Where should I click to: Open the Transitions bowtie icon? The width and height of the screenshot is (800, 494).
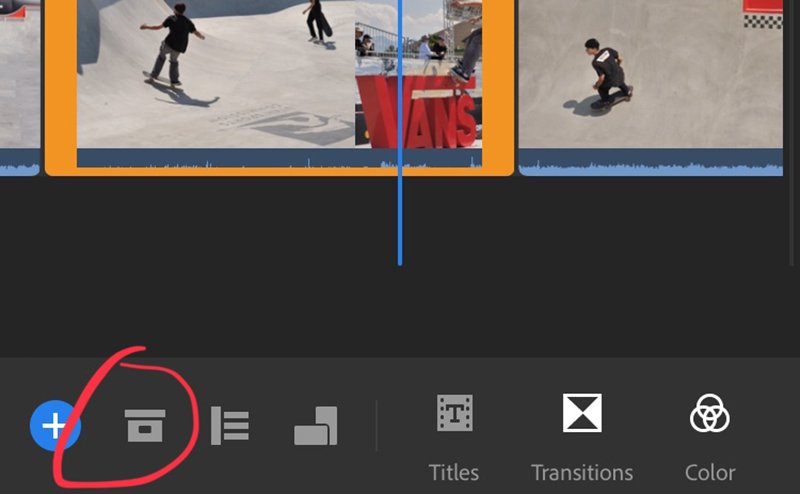(x=581, y=412)
